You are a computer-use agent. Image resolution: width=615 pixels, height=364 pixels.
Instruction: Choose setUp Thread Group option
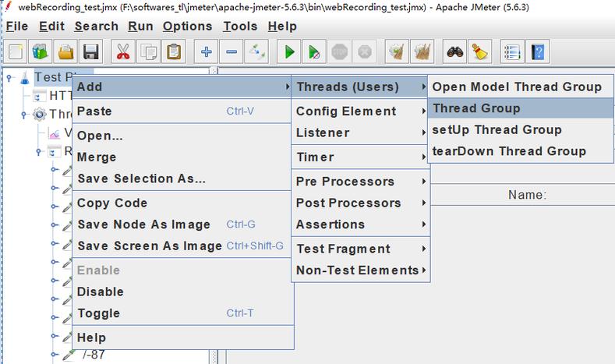497,129
